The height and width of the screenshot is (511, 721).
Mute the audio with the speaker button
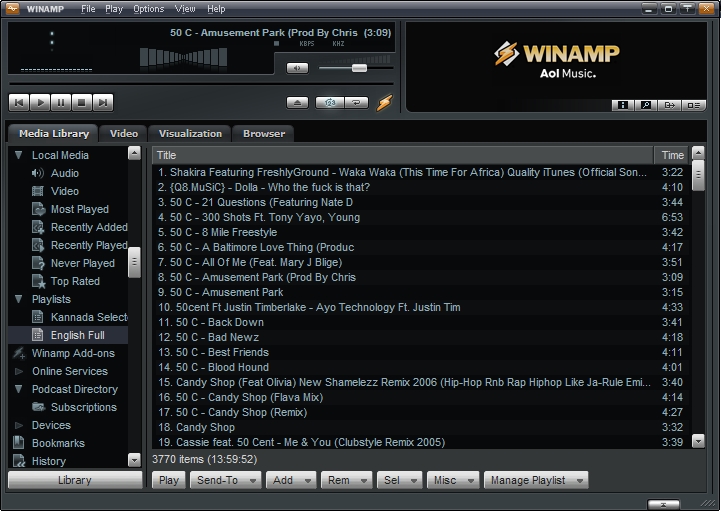coord(297,68)
